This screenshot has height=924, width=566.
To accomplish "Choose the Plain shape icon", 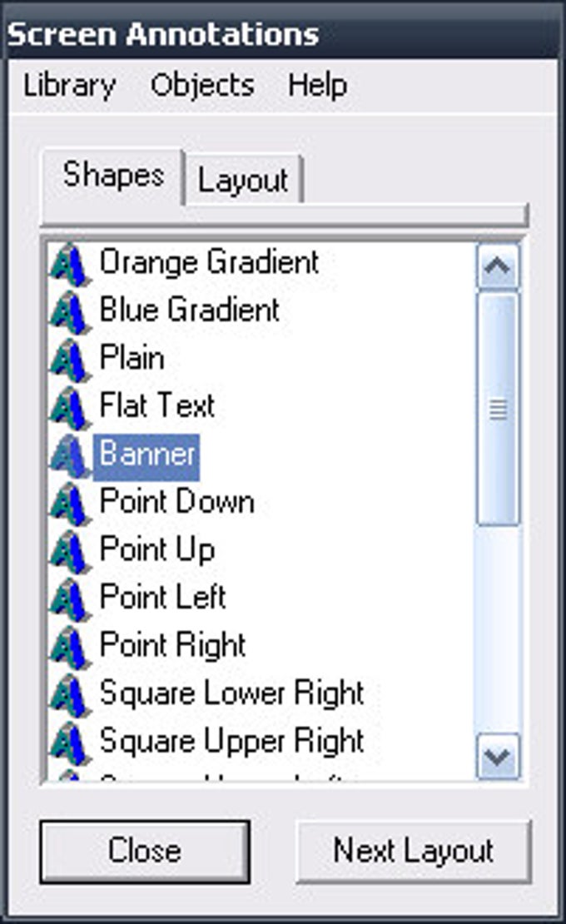I will click(70, 360).
